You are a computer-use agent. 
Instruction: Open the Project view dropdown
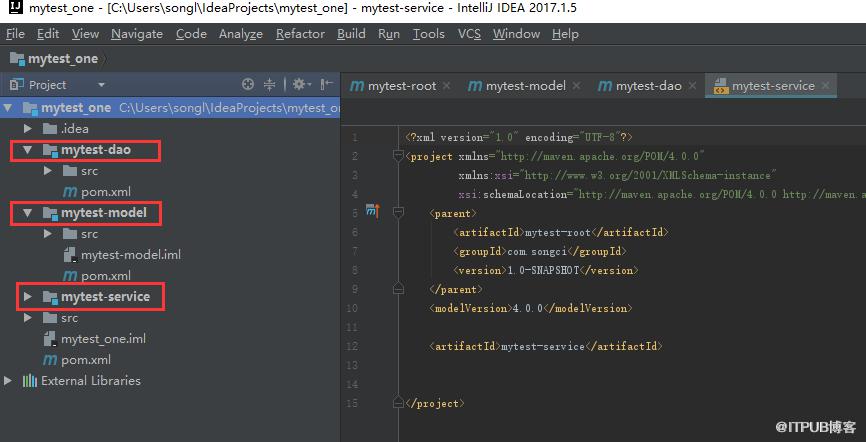[x=101, y=85]
